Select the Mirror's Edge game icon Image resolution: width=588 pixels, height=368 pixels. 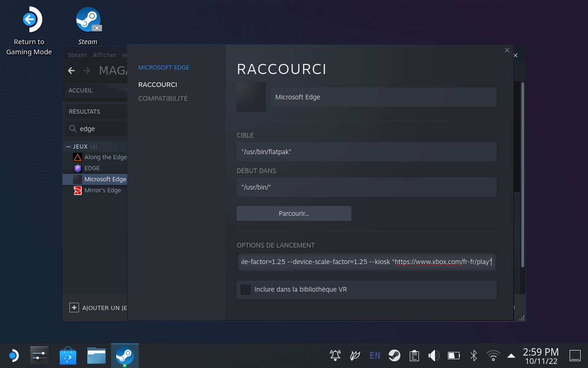coord(78,190)
